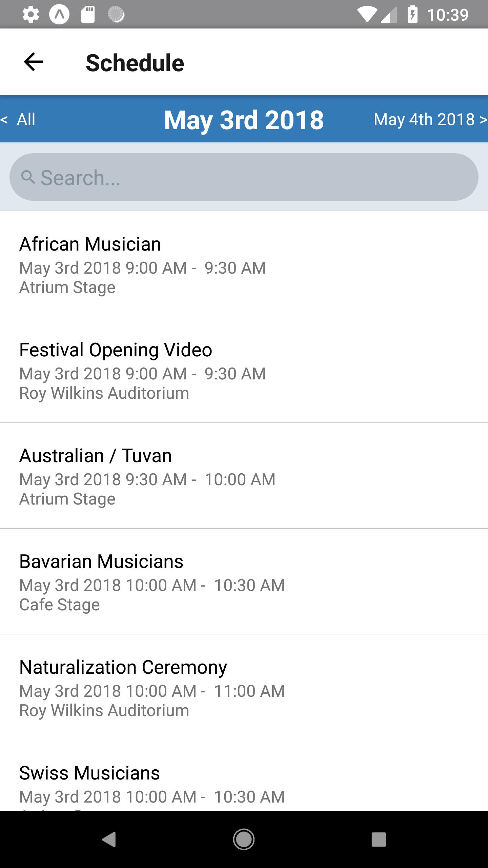This screenshot has width=488, height=868.
Task: Tap the back arrow icon
Action: tap(33, 62)
